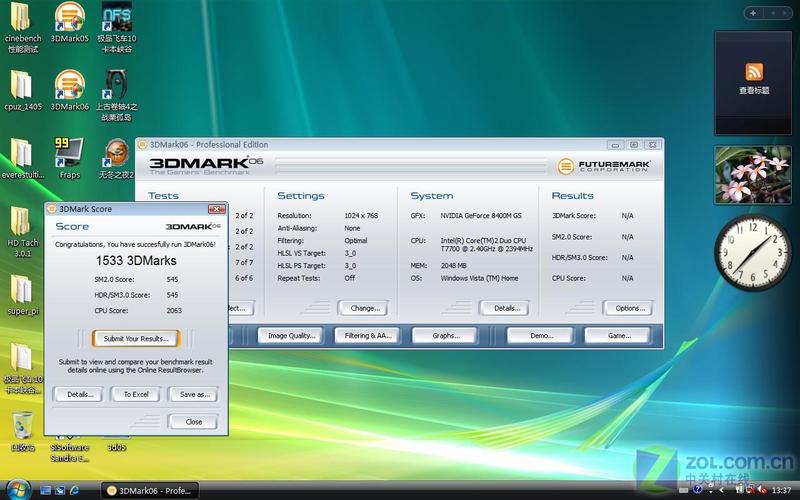Screen dimensions: 800x500
Task: Add a gadget with the sidebar plus button
Action: (753, 13)
